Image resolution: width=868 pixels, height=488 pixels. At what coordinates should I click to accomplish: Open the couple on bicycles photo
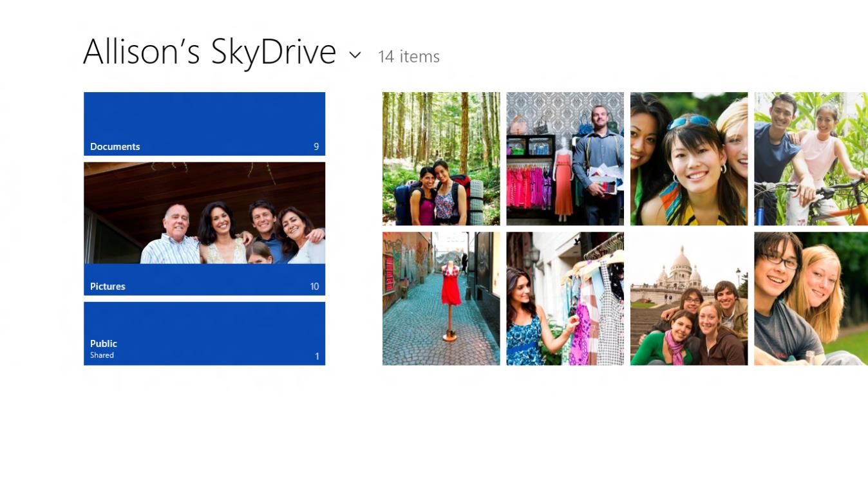coord(811,158)
